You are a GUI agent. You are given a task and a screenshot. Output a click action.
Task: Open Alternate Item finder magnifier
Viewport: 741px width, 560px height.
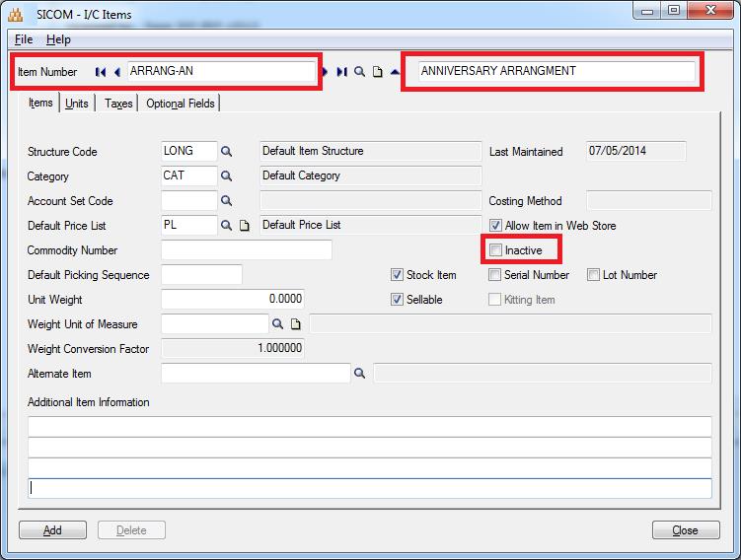[359, 373]
